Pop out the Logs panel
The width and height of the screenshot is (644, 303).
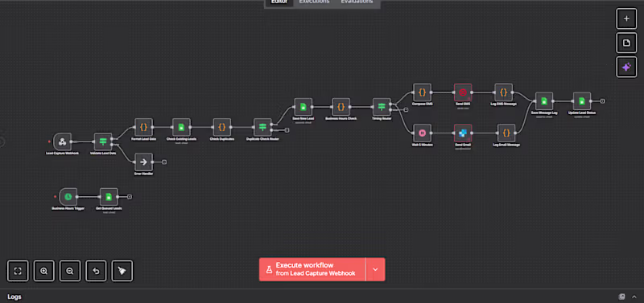click(x=621, y=297)
